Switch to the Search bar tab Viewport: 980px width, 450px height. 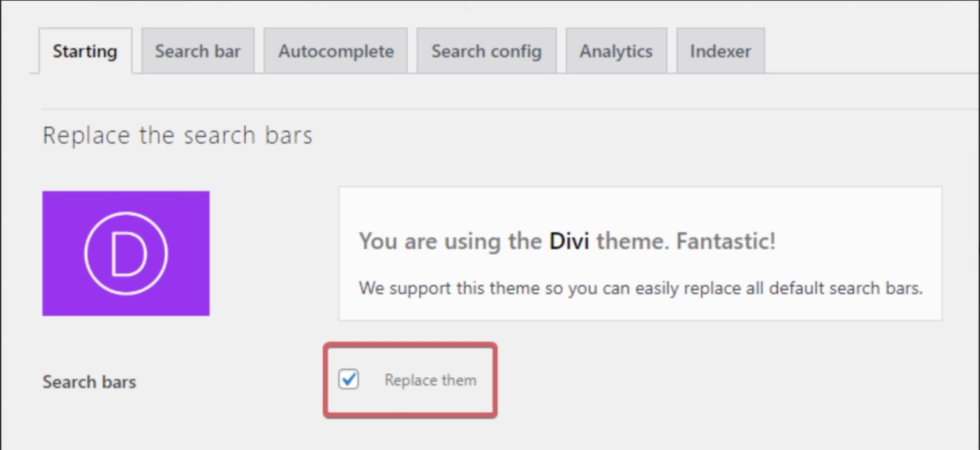point(198,51)
